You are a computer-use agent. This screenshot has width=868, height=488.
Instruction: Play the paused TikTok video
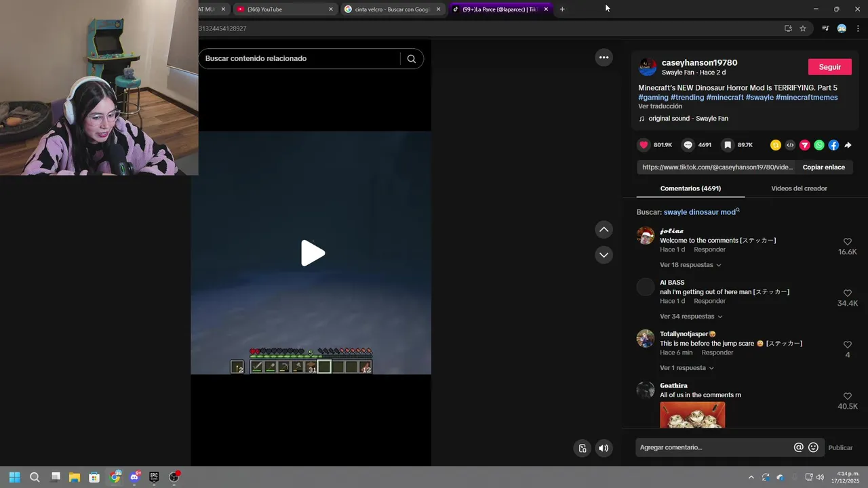[313, 253]
